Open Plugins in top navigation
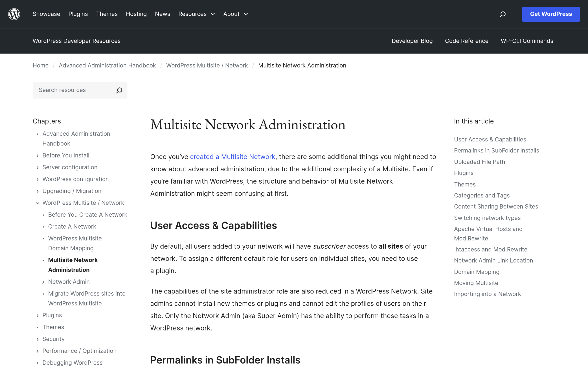 tap(78, 14)
